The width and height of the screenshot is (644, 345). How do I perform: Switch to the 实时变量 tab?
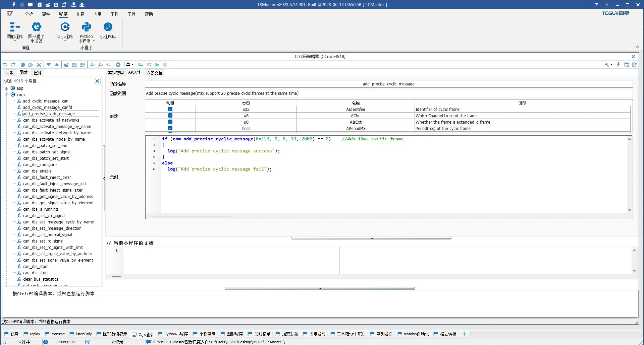coord(116,73)
